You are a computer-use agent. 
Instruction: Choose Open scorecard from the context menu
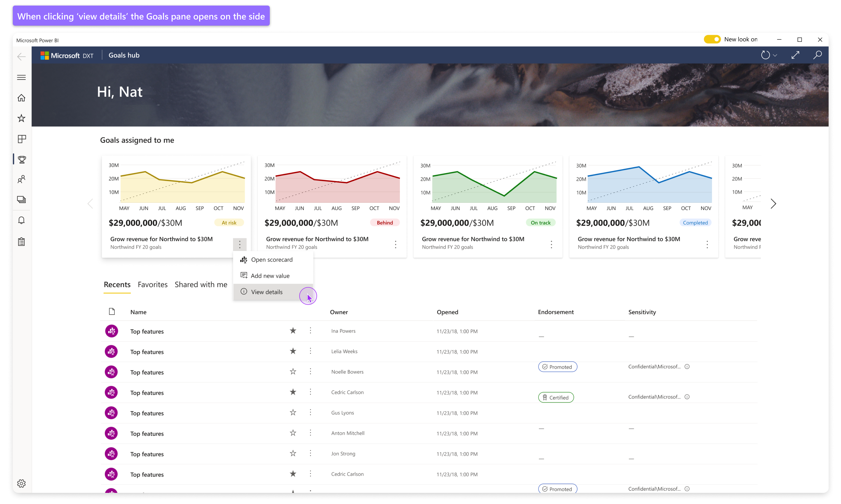[x=273, y=260]
